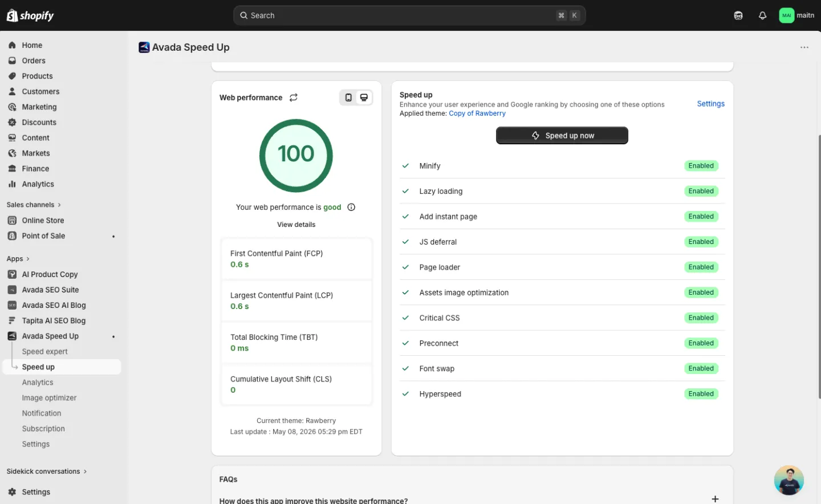Expand the Apps section chevron
The image size is (821, 504).
27,259
